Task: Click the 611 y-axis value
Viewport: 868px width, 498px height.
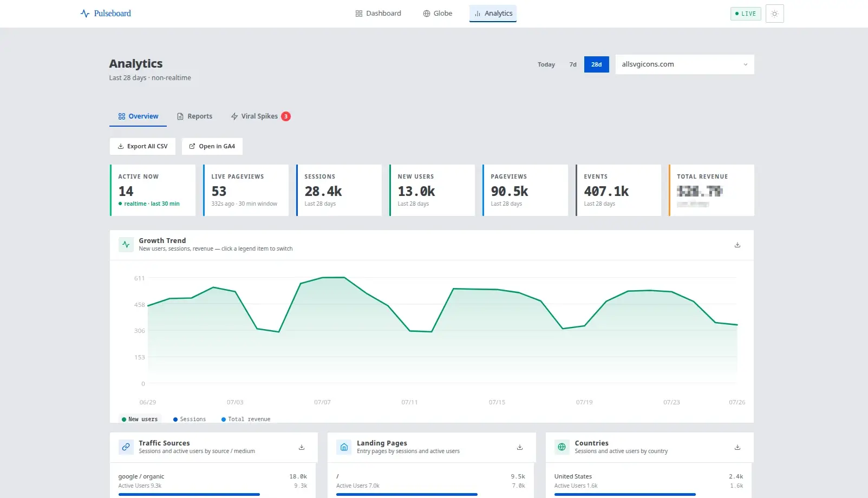Action: (140, 278)
